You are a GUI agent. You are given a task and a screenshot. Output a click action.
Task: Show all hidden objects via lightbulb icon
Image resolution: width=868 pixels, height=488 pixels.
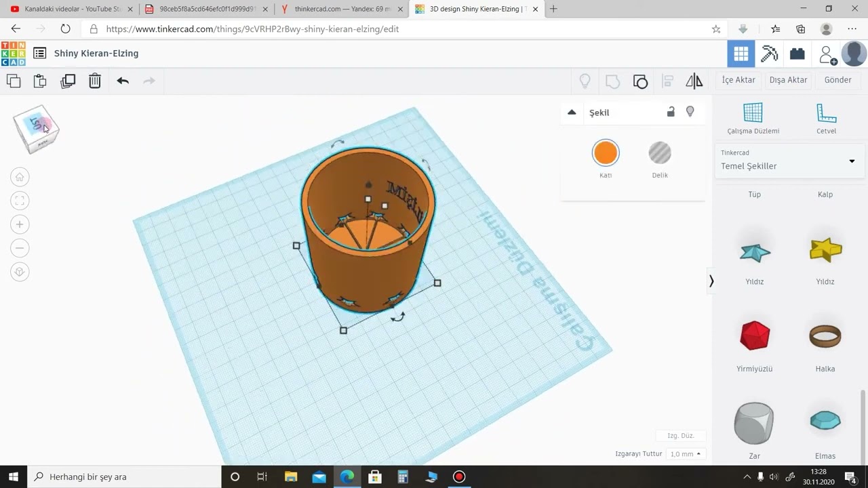(585, 81)
